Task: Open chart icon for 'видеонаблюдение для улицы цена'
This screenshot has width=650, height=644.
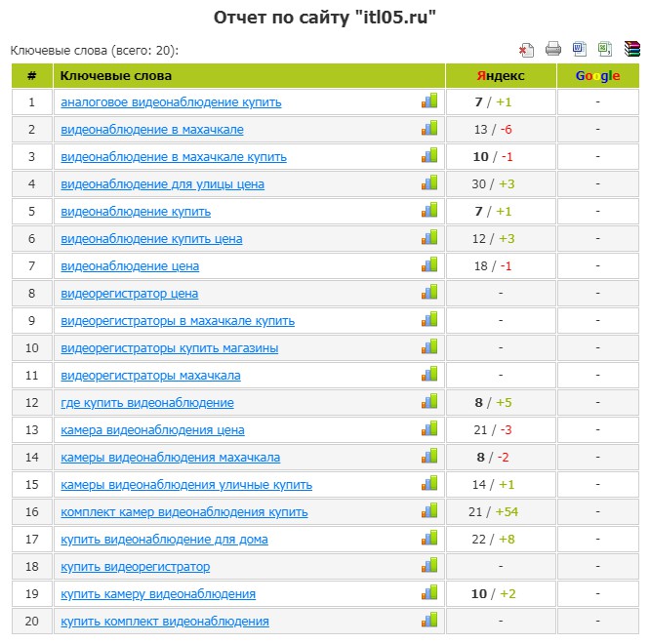Action: 429,182
